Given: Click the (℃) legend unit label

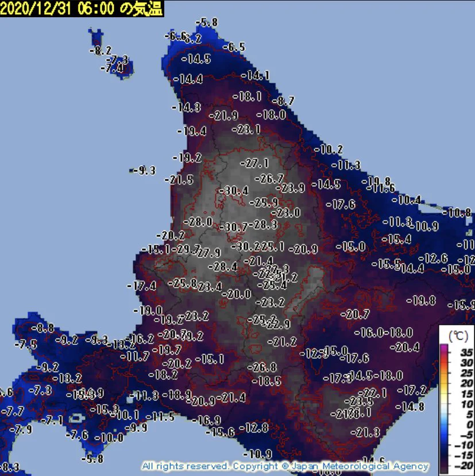Looking at the screenshot, I should [x=458, y=336].
